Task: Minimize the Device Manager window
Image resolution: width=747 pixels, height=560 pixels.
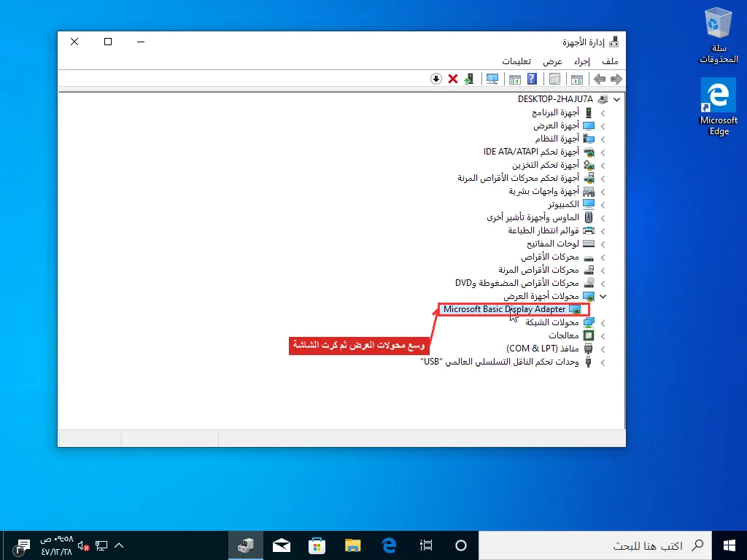Action: 141,42
